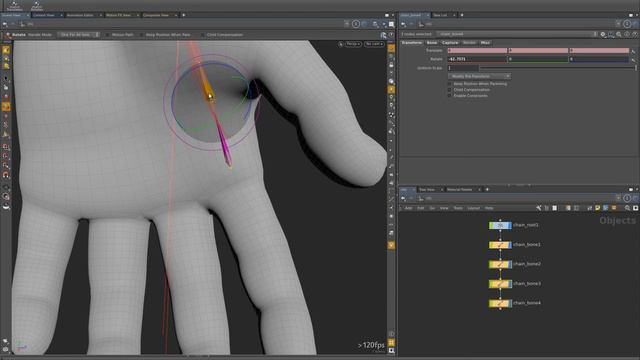
Task: Click the back arrow in parameter pane path bar
Action: [403, 24]
